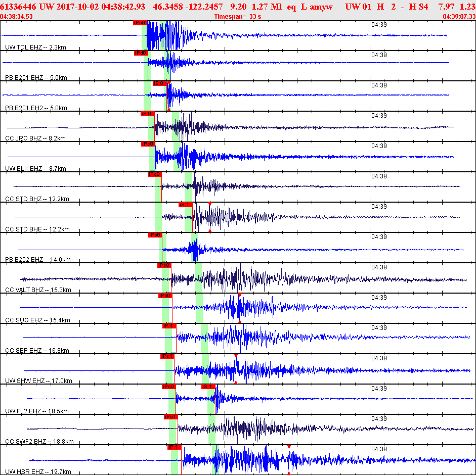Click the end time '04:39:07.33'

coord(459,17)
